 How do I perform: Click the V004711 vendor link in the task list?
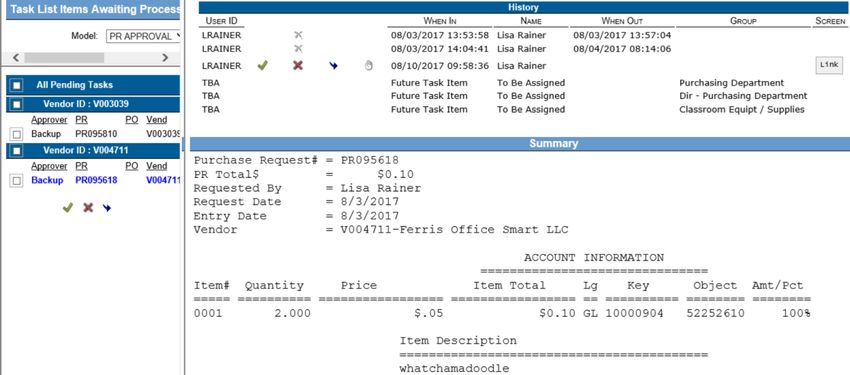[163, 180]
